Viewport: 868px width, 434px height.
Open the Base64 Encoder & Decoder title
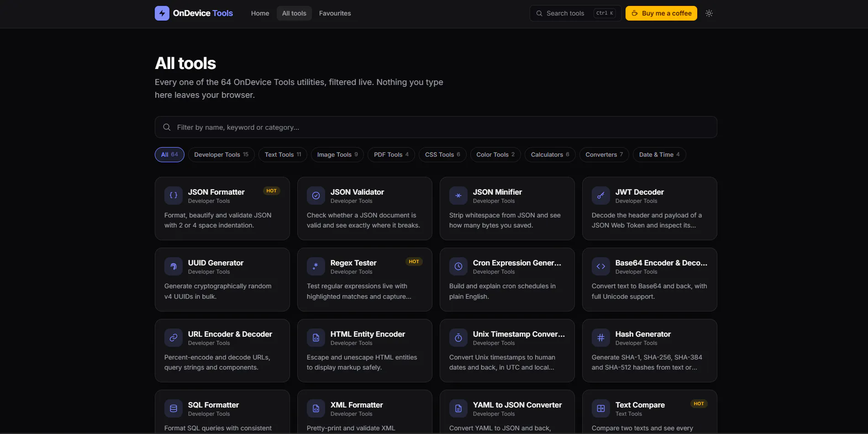tap(661, 263)
